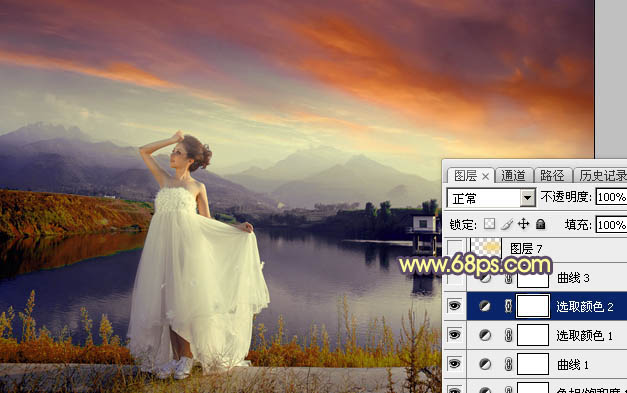The image size is (627, 393).
Task: Hide the 曲线 1 layer
Action: pos(455,364)
